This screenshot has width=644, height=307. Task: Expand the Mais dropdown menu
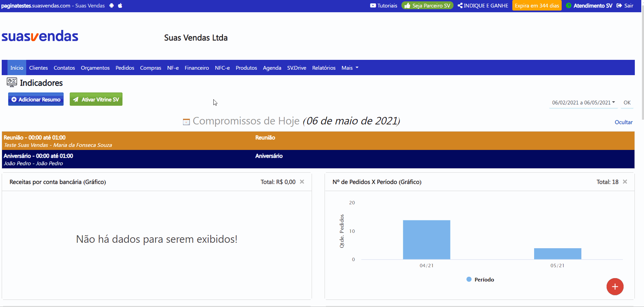pyautogui.click(x=350, y=68)
